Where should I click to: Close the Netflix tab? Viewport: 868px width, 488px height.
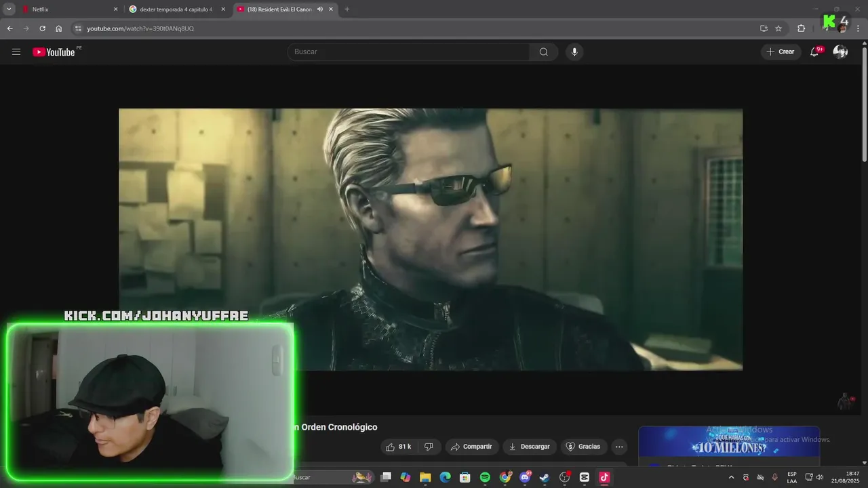[x=115, y=9]
